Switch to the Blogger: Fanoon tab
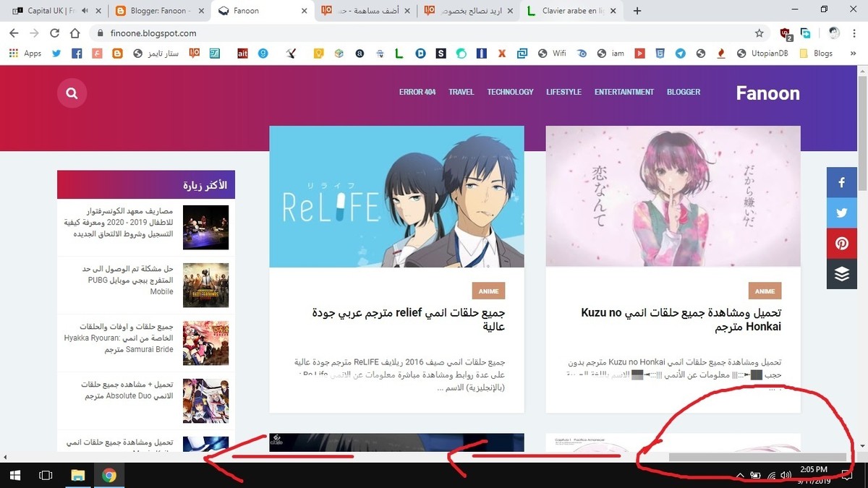Screen dimensions: 868x488 coord(161,11)
